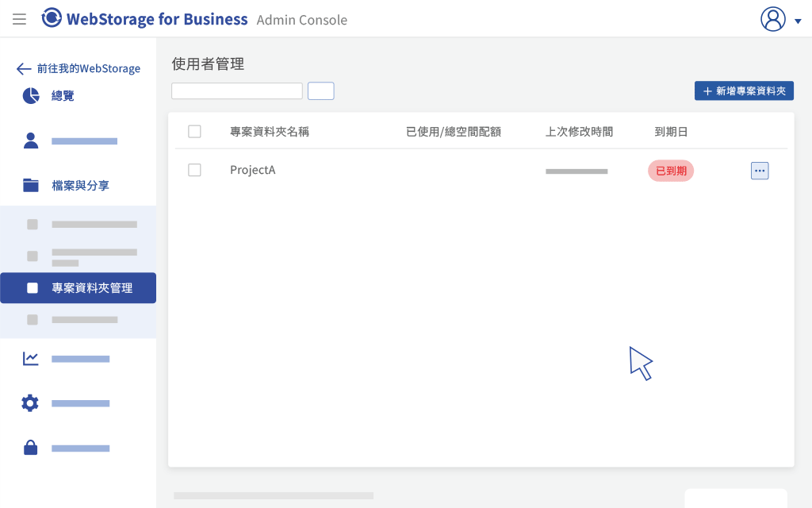Image resolution: width=812 pixels, height=508 pixels.
Task: Click the padlock security icon
Action: [x=31, y=448]
